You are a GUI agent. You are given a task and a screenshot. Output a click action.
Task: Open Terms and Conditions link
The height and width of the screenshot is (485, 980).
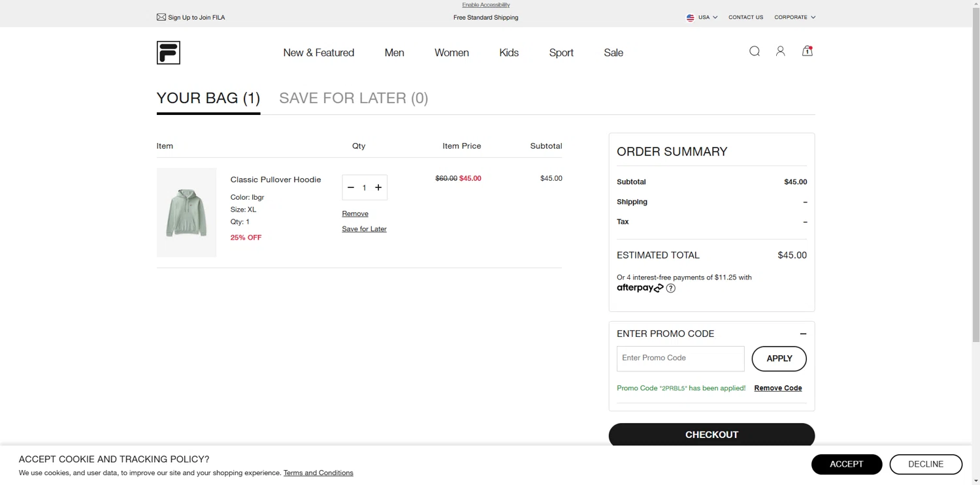(x=318, y=473)
